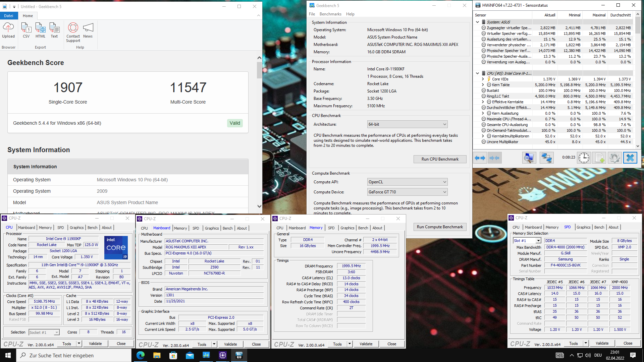Open the notification center icon
The width and height of the screenshot is (644, 362).
pos(633,355)
